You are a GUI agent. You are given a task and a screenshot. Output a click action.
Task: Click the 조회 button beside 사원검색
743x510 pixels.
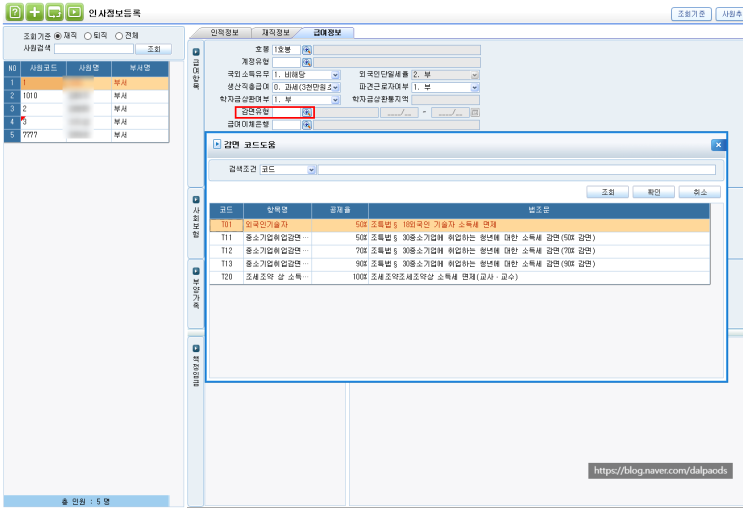click(x=154, y=49)
